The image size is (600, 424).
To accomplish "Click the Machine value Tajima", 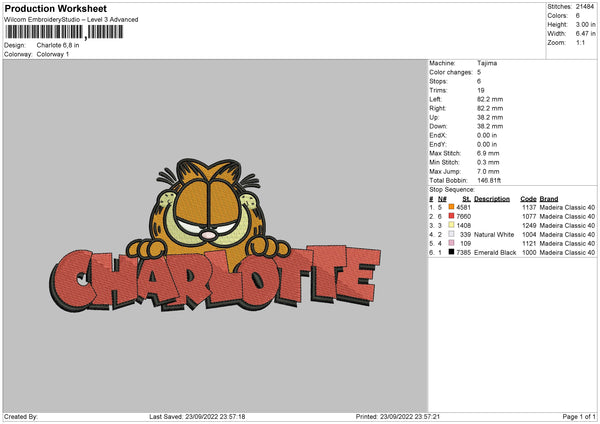I will pos(487,63).
